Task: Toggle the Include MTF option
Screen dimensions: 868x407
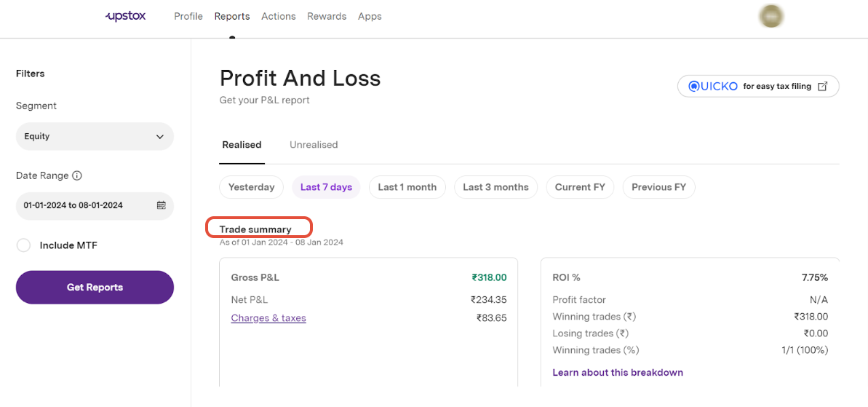Action: (23, 245)
